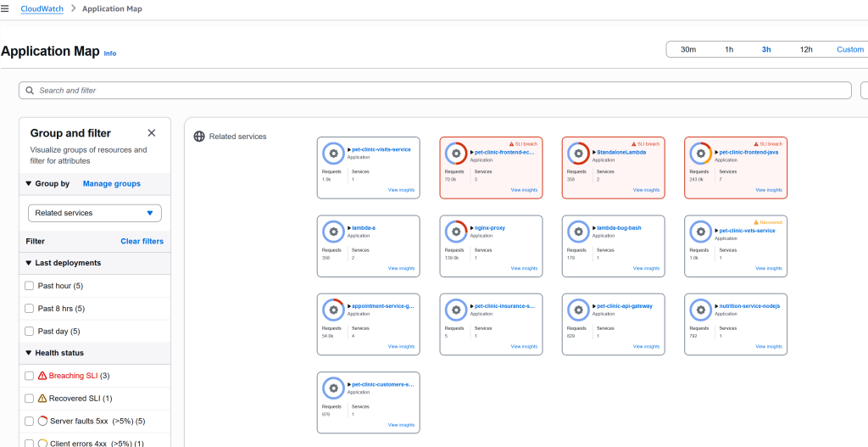Collapse the Health status section
Screen dimensions: 868x447
tap(28, 353)
